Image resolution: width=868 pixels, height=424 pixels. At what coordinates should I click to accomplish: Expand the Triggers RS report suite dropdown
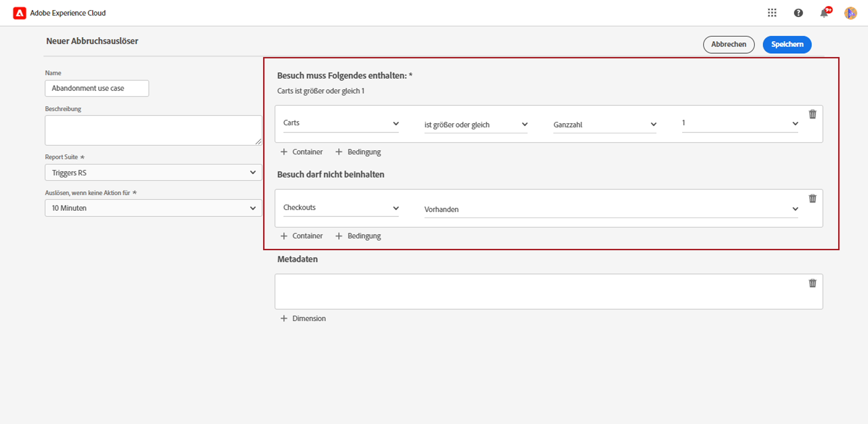[153, 172]
